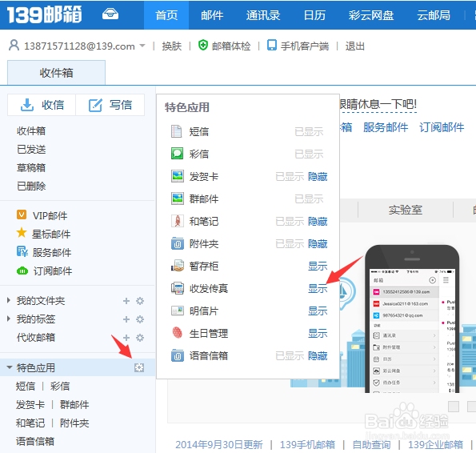The height and width of the screenshot is (453, 476).
Task: Open the 彩云网盘 navigation tab
Action: [x=371, y=15]
